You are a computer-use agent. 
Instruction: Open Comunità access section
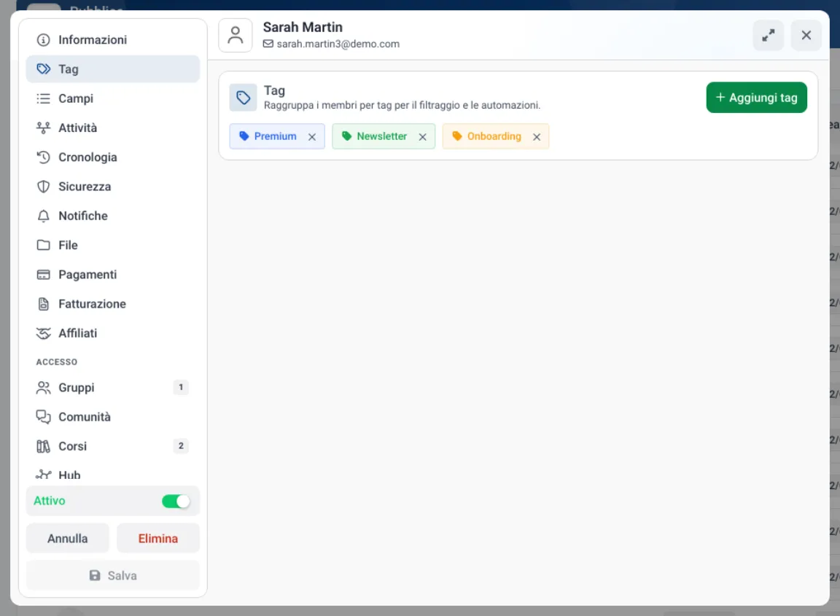tap(112, 417)
